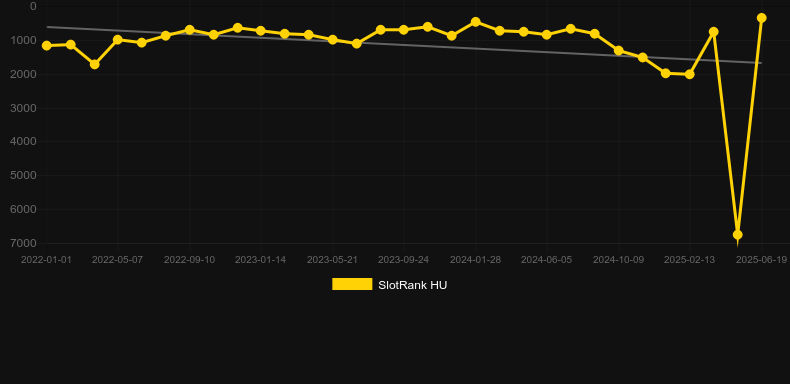This screenshot has width=790, height=384.
Task: Click the 3000 y-axis label
Action: point(24,108)
